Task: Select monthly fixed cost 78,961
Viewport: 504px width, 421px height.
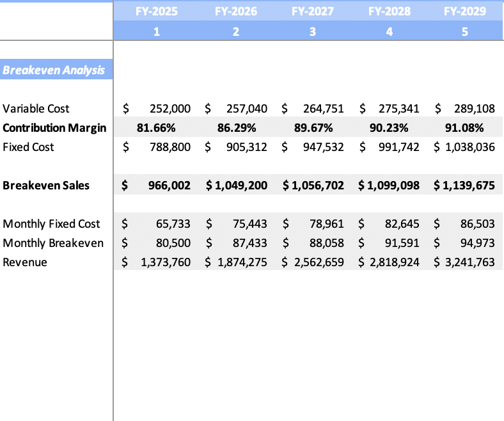Action: pyautogui.click(x=327, y=224)
